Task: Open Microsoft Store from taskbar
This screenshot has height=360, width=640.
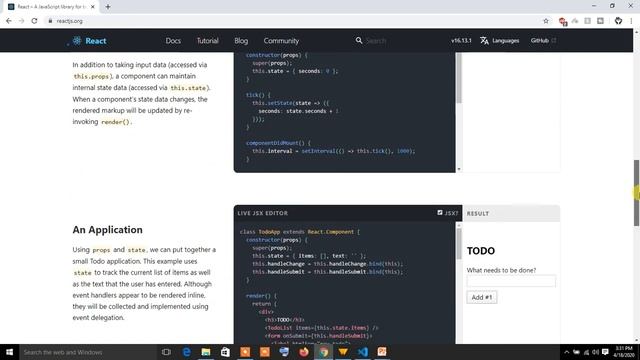Action: [225, 352]
